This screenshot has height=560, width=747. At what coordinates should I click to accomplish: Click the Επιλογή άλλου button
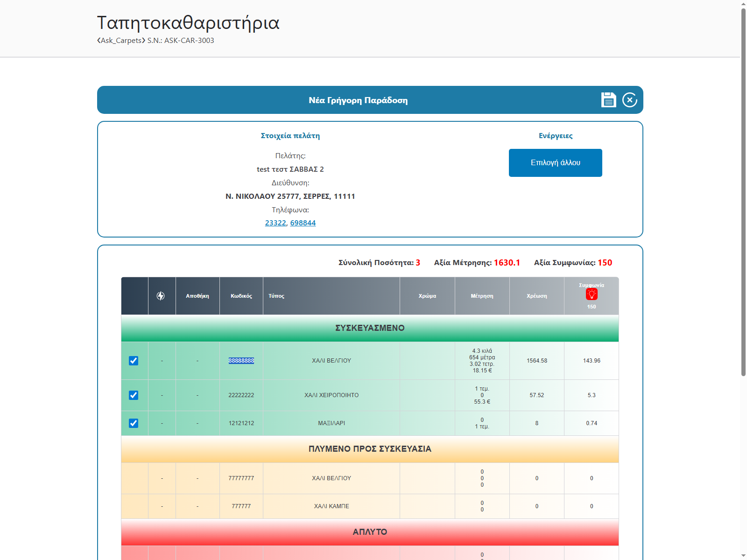pyautogui.click(x=556, y=163)
